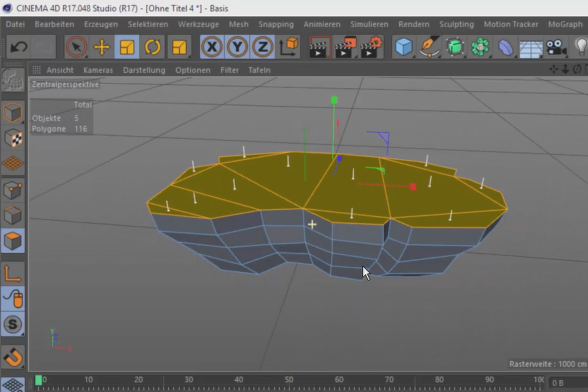Viewport: 588px width, 392px height.
Task: Select the highlighted Scale tool
Action: 127,47
